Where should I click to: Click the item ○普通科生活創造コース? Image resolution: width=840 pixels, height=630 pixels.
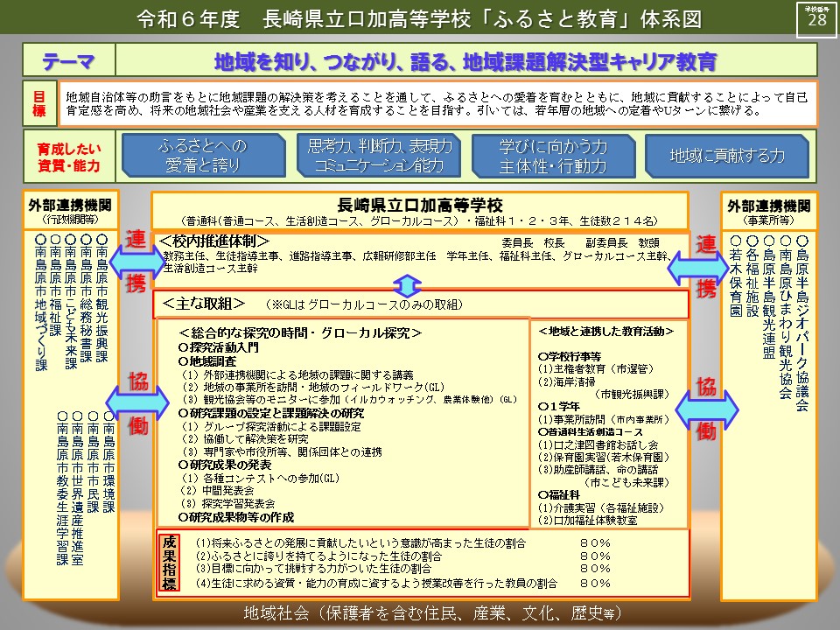591,431
